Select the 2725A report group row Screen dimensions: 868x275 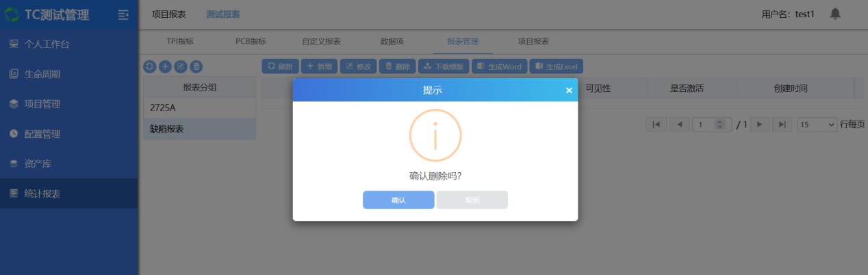[199, 108]
